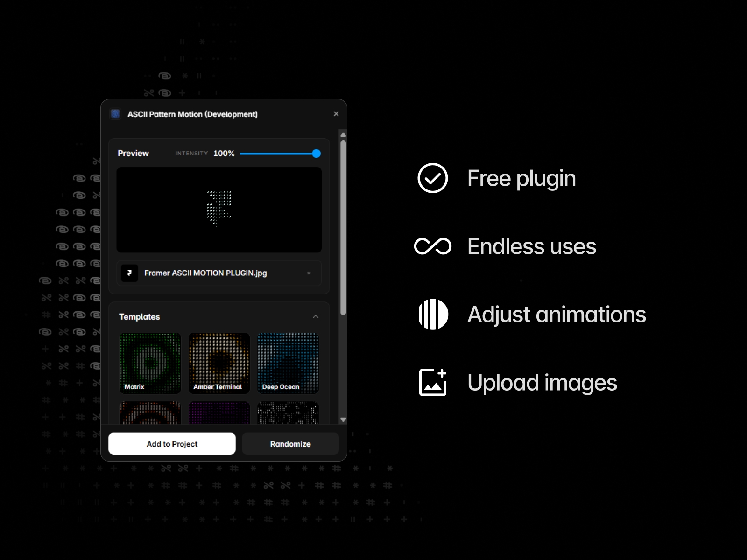
Task: Select the white noise template below Deep Ocean
Action: [x=288, y=413]
